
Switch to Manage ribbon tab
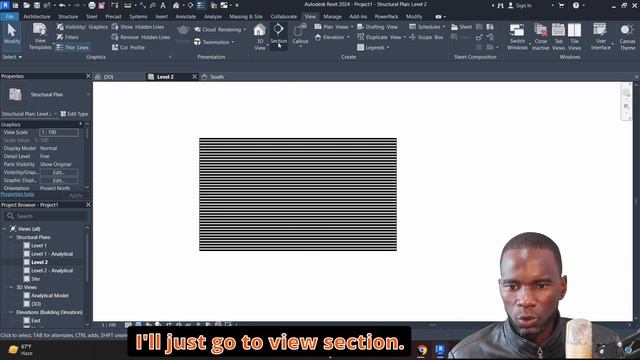(332, 17)
